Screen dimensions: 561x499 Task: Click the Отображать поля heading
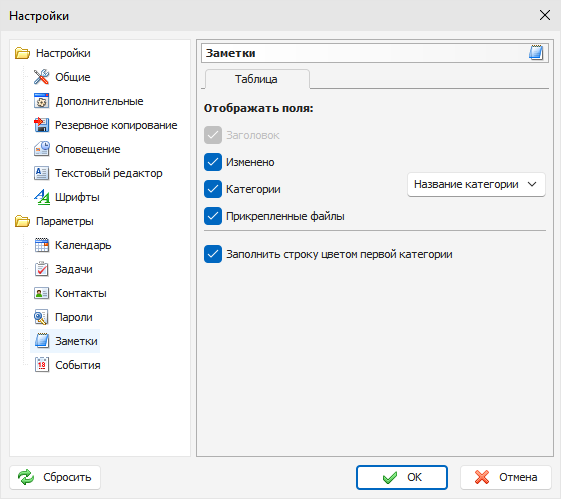[x=259, y=108]
